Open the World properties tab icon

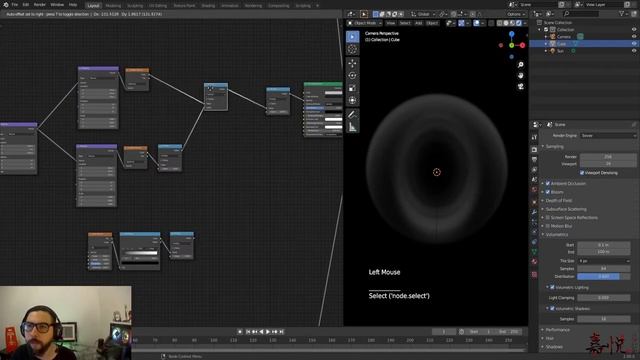pos(534,190)
